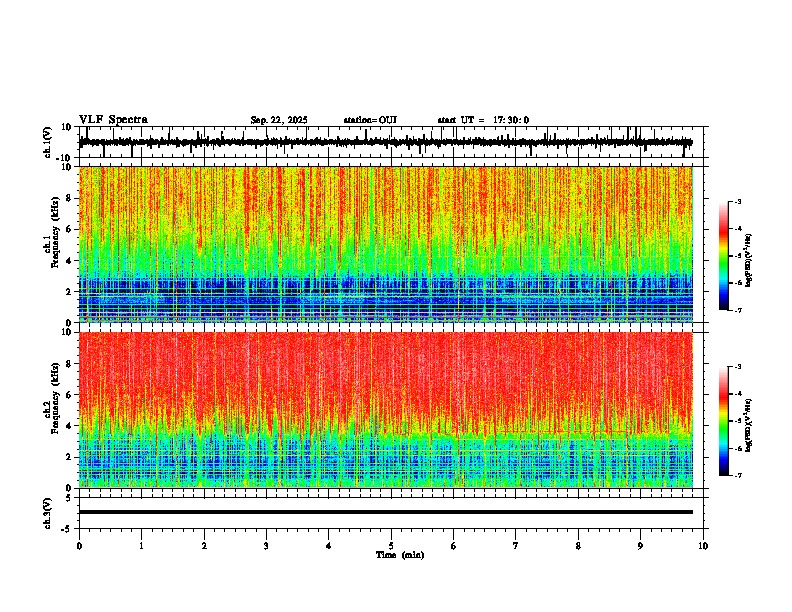
Task: Click the 'VLF Spectra' plot title
Action: [x=113, y=120]
